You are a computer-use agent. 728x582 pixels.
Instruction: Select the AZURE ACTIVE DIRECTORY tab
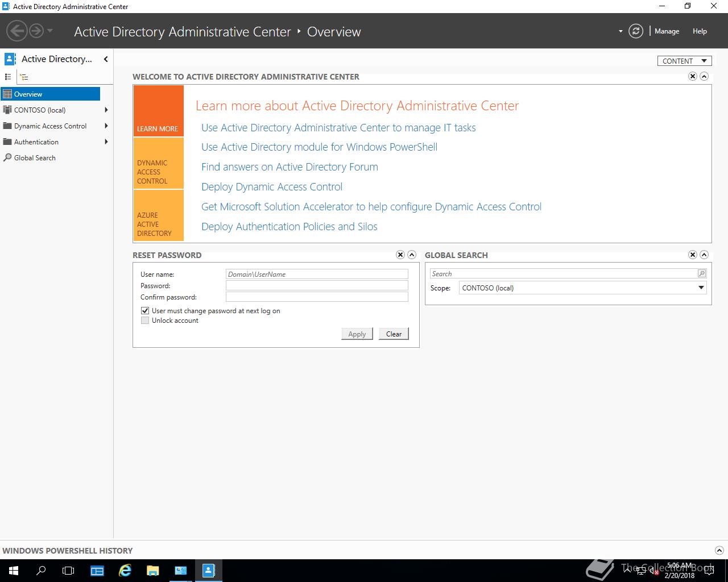coord(159,215)
